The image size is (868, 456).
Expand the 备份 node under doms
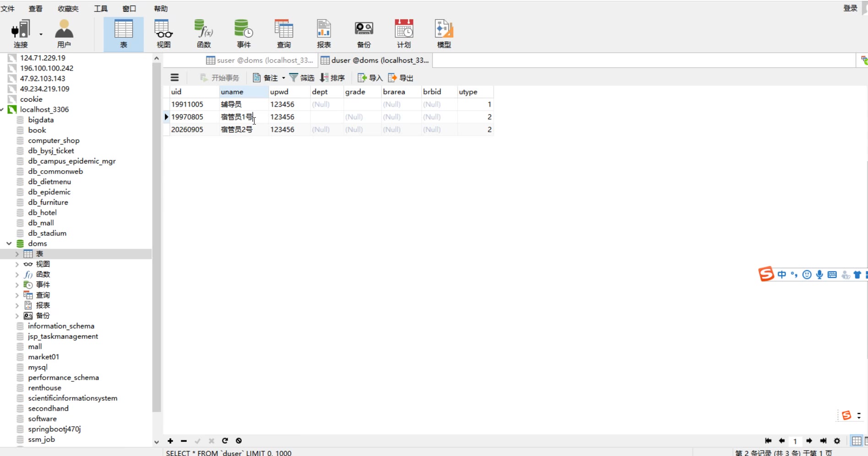pos(17,316)
